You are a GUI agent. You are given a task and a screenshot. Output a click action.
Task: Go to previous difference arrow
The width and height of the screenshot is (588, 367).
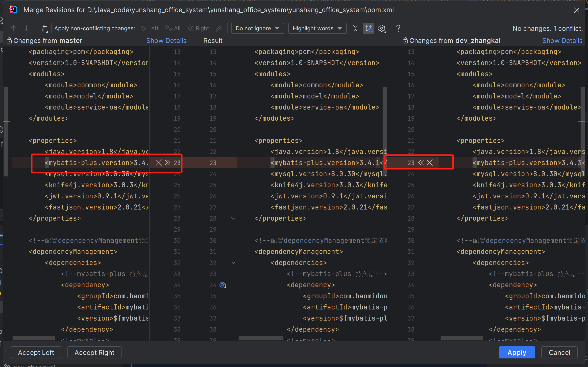(13, 28)
